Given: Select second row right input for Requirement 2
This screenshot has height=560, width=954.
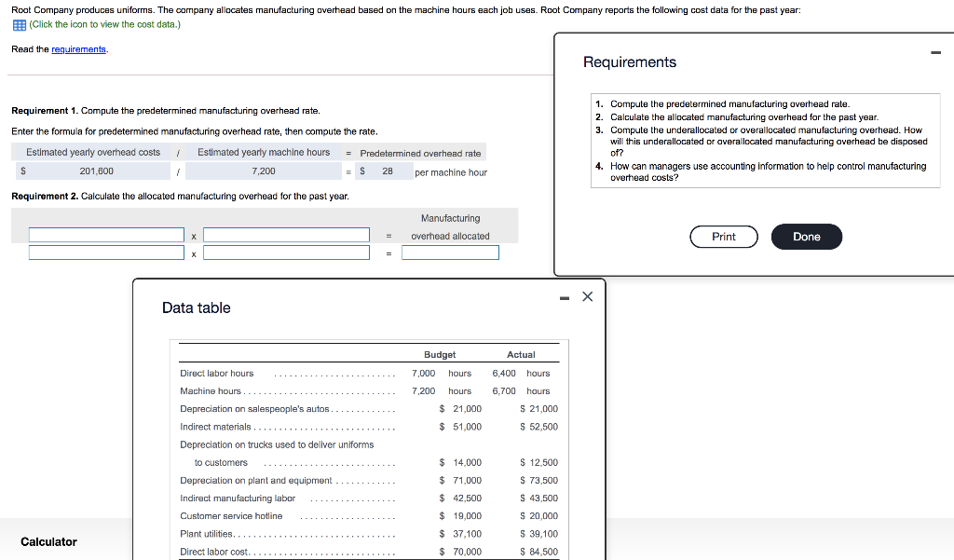Looking at the screenshot, I should [x=286, y=253].
